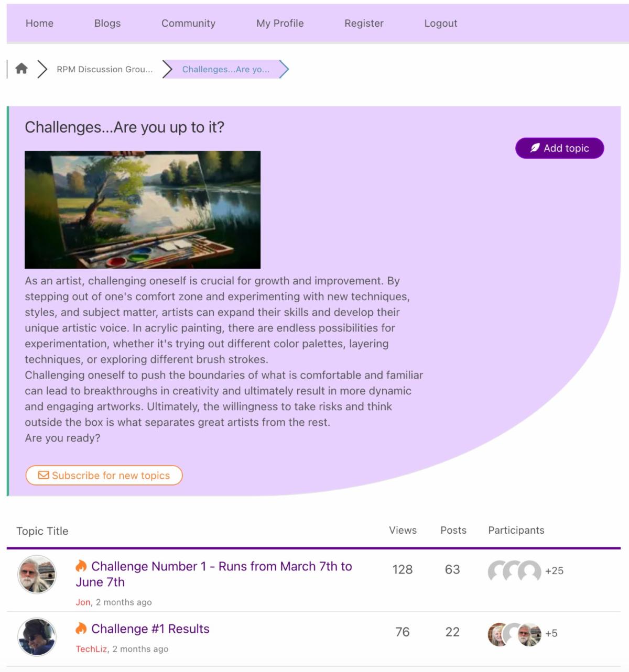629x672 pixels.
Task: Open RPM Discussion Group breadcrumb link
Action: [x=105, y=69]
